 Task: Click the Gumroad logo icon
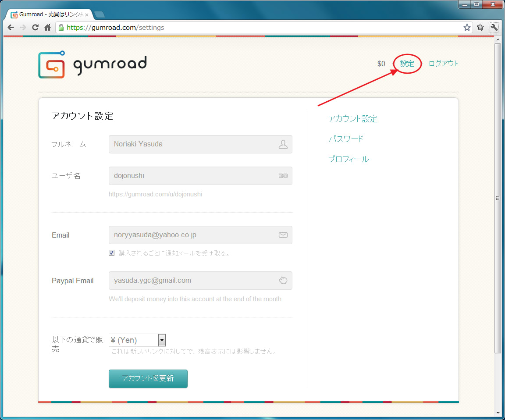52,65
